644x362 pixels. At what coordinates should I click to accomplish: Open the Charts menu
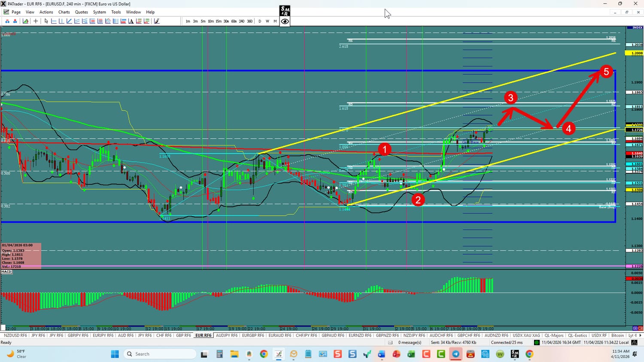click(64, 12)
